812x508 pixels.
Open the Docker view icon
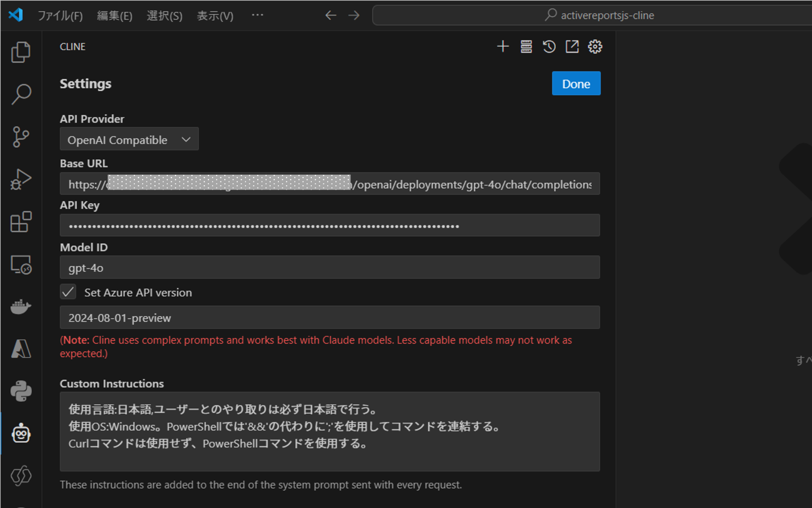pyautogui.click(x=21, y=307)
